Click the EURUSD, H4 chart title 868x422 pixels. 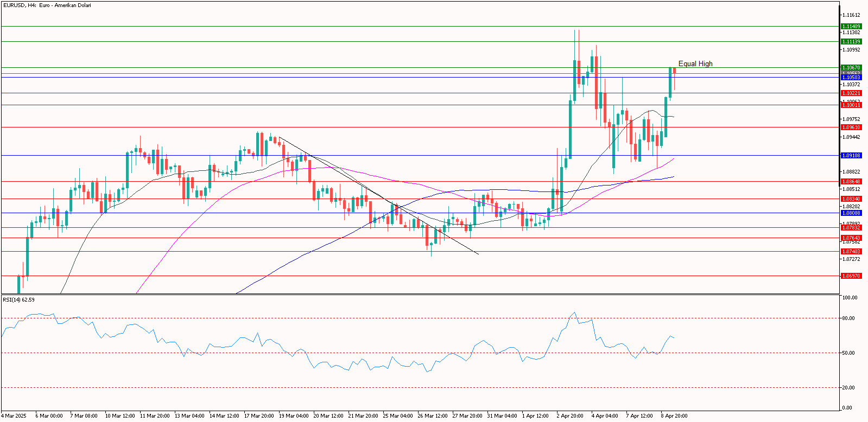pyautogui.click(x=47, y=5)
